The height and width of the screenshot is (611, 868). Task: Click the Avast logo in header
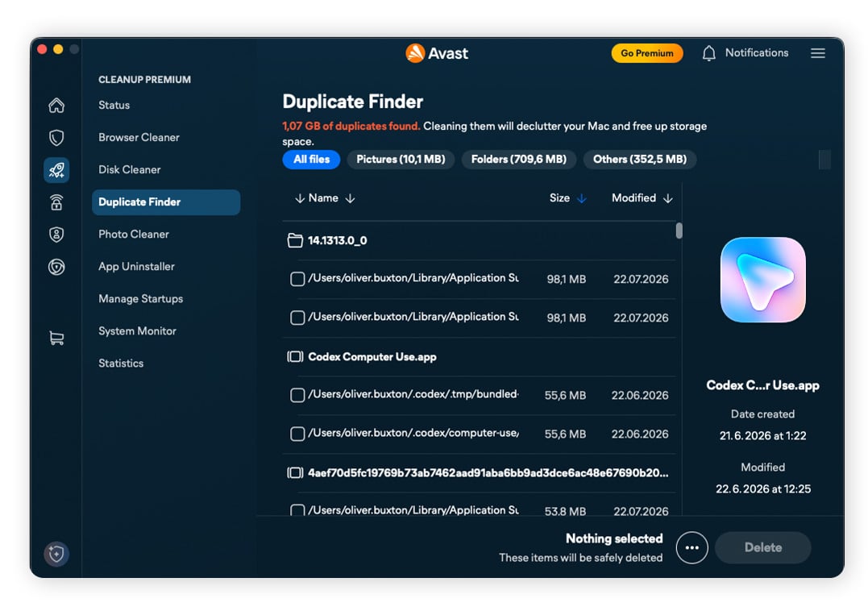(x=437, y=53)
